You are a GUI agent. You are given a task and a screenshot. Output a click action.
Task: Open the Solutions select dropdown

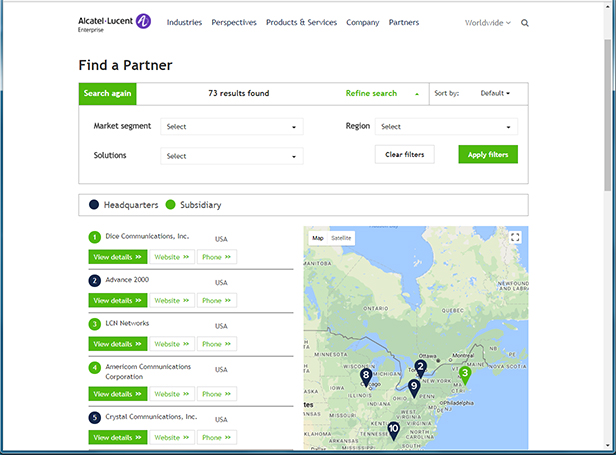[231, 156]
